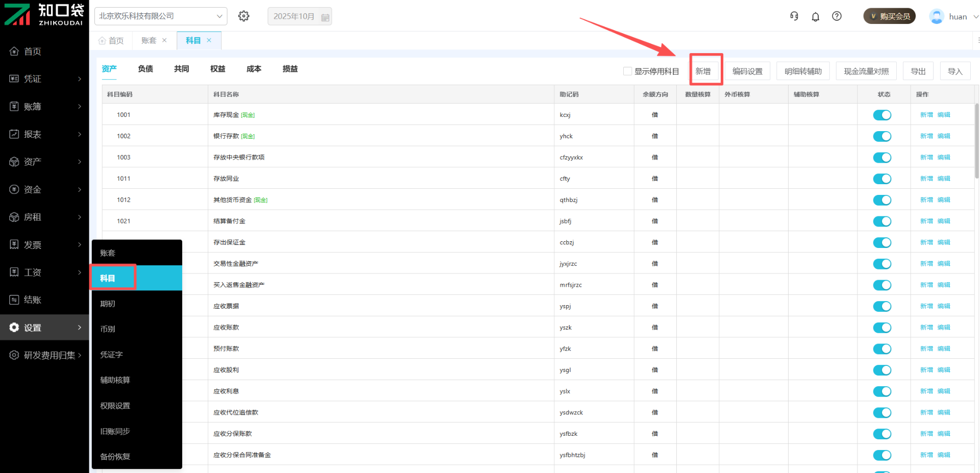Screen dimensions: 980x473
Task: Click the vertical scrollbar of the table
Action: tap(976, 143)
